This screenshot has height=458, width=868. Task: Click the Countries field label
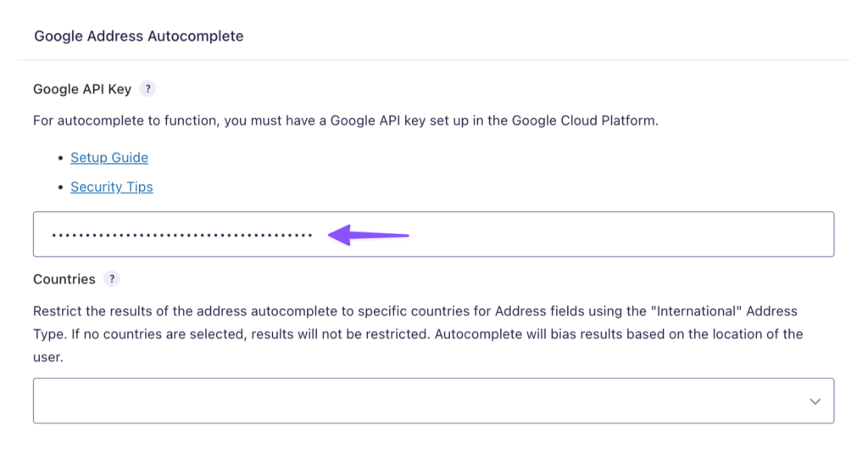pos(64,279)
